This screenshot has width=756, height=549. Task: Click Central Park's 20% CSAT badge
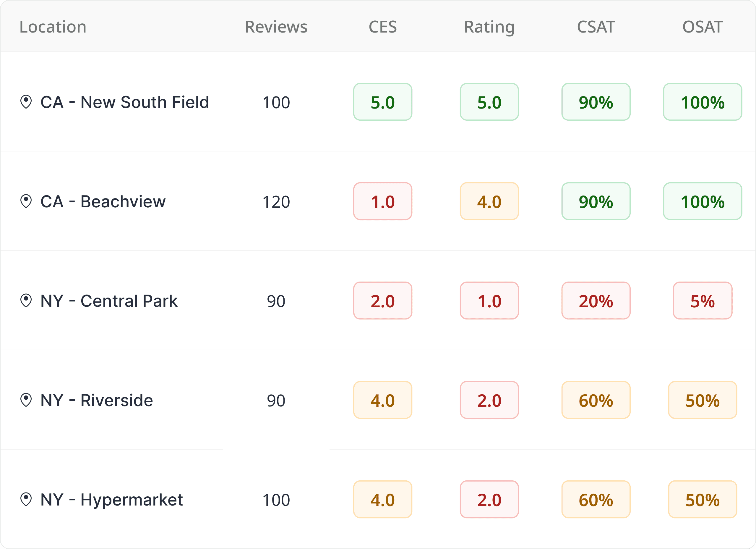[596, 301]
